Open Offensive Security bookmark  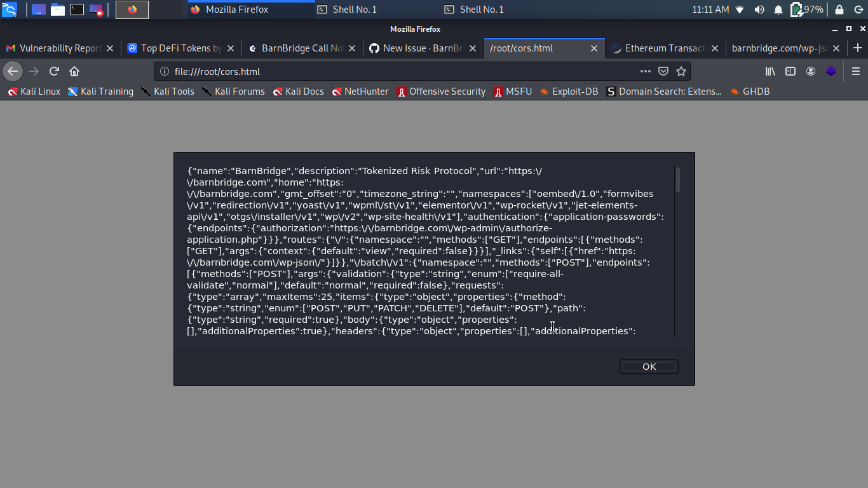(x=441, y=91)
